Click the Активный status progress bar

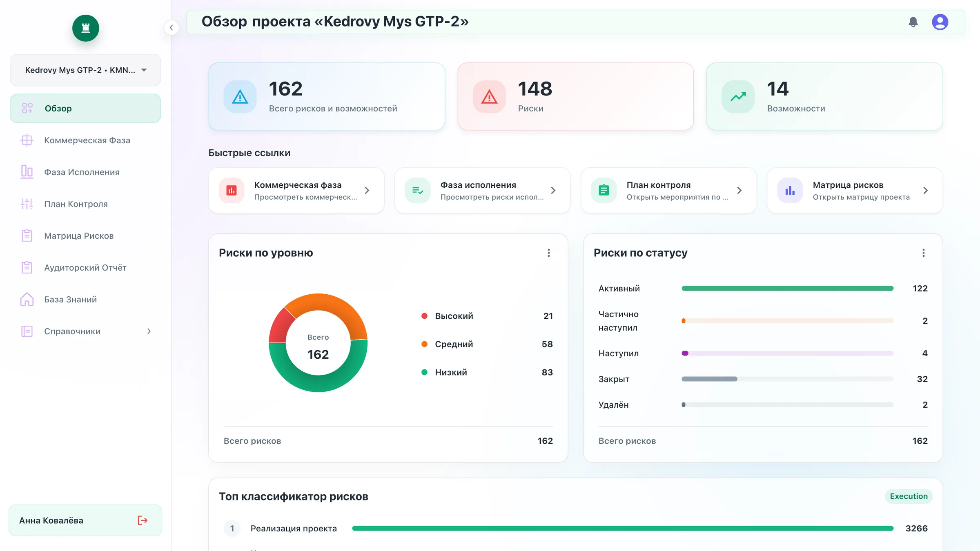(x=788, y=289)
